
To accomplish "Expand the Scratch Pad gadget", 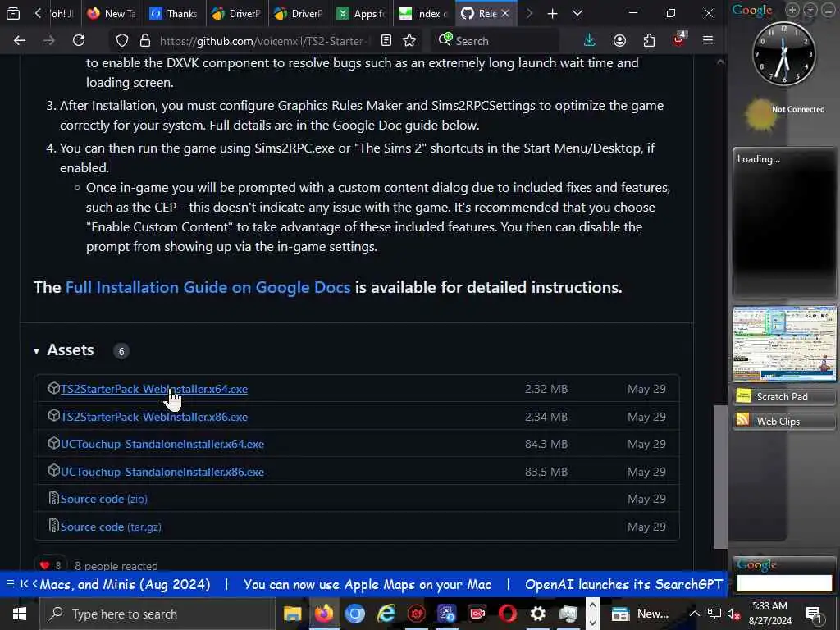I will pyautogui.click(x=784, y=396).
